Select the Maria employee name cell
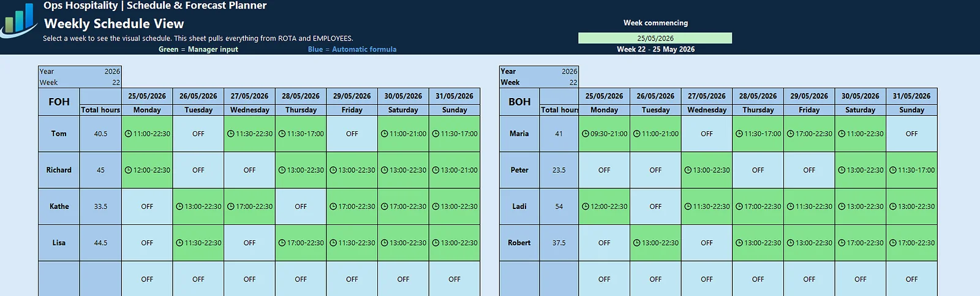Screen dimensions: 980x296 coord(519,134)
